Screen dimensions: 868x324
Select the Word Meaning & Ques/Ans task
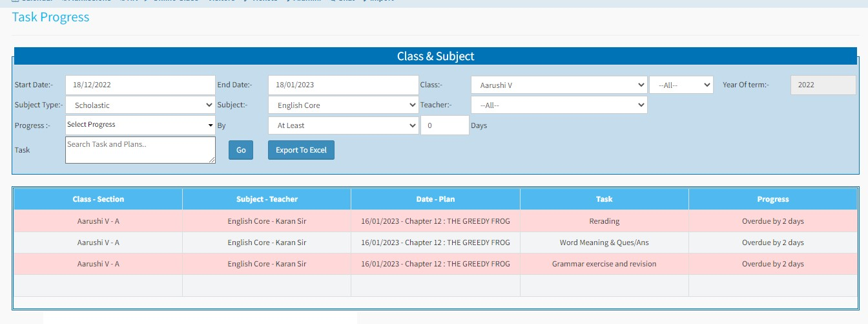click(604, 243)
